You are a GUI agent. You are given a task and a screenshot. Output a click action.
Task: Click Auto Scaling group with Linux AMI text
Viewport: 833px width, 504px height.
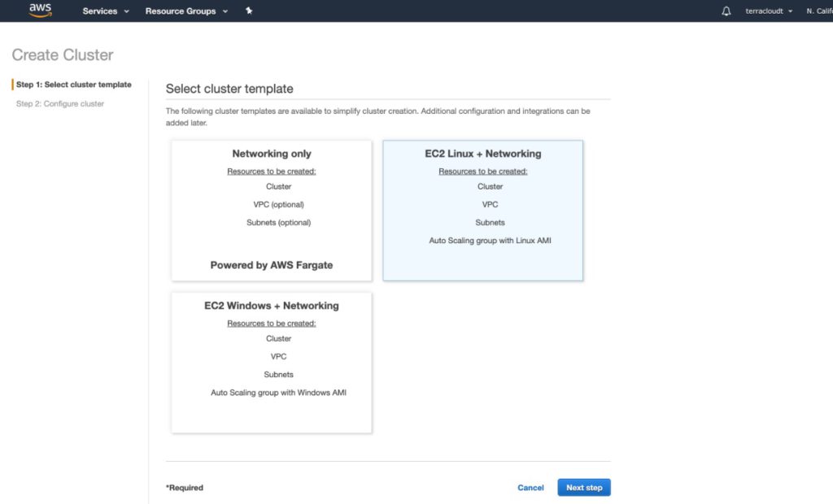pyautogui.click(x=490, y=241)
